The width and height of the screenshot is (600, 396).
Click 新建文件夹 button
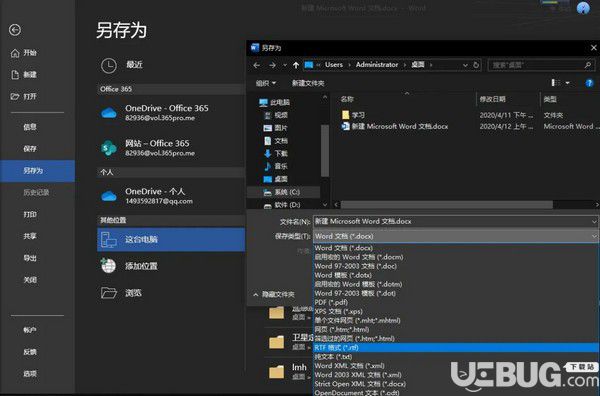pos(308,83)
